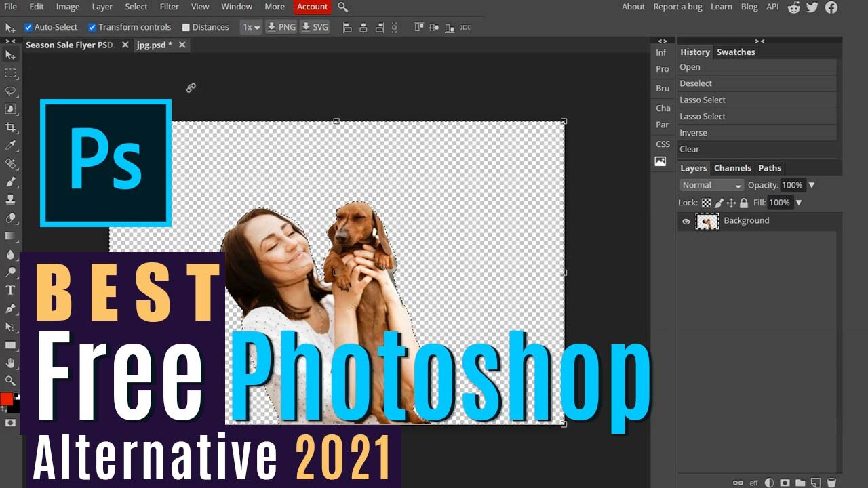Image resolution: width=868 pixels, height=488 pixels.
Task: Open image panel icon below CSS
Action: pos(660,161)
